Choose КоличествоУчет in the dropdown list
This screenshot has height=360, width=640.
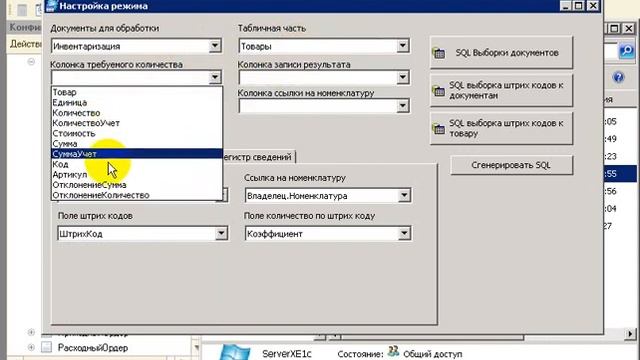pos(137,123)
